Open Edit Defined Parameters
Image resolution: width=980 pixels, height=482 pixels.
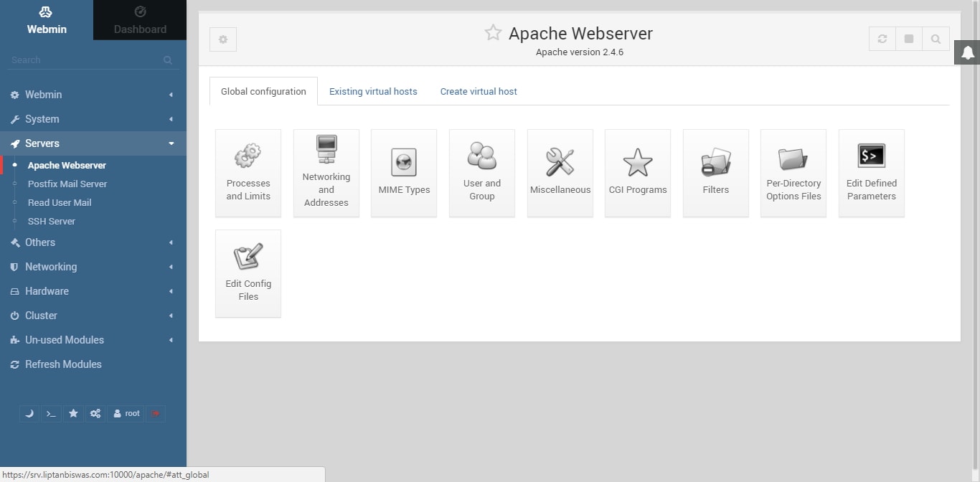coord(872,173)
